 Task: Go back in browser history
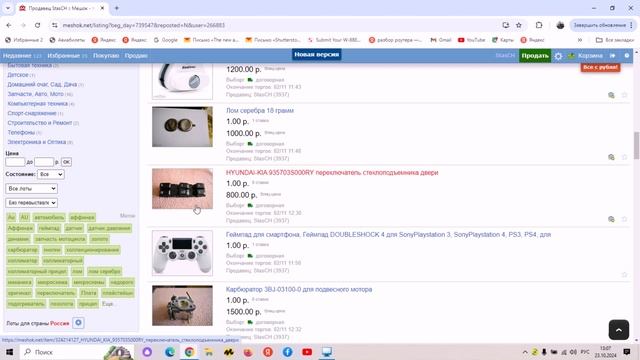[x=9, y=25]
